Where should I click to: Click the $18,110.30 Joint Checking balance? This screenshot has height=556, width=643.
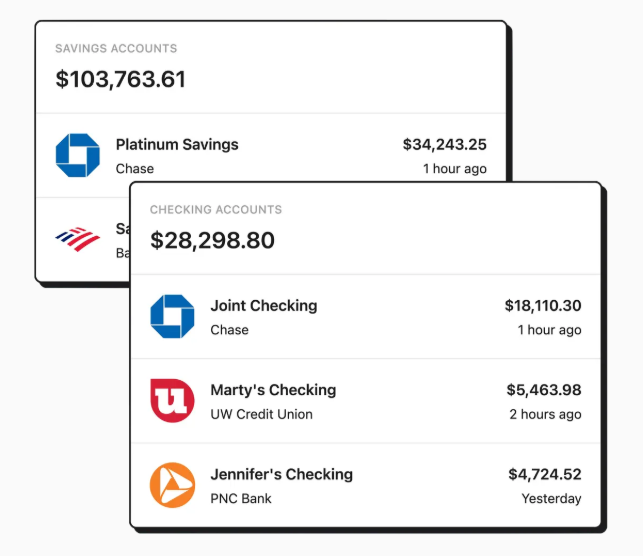tap(542, 306)
